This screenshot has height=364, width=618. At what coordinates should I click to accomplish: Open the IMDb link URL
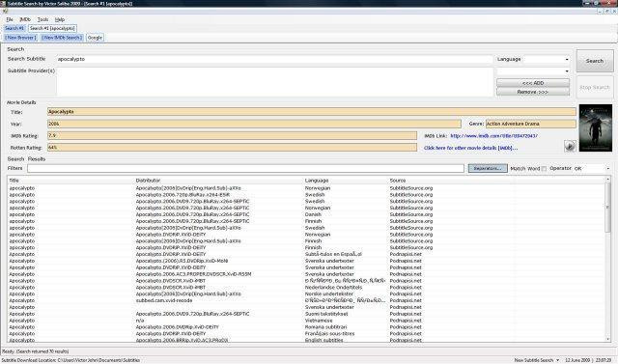coord(493,136)
